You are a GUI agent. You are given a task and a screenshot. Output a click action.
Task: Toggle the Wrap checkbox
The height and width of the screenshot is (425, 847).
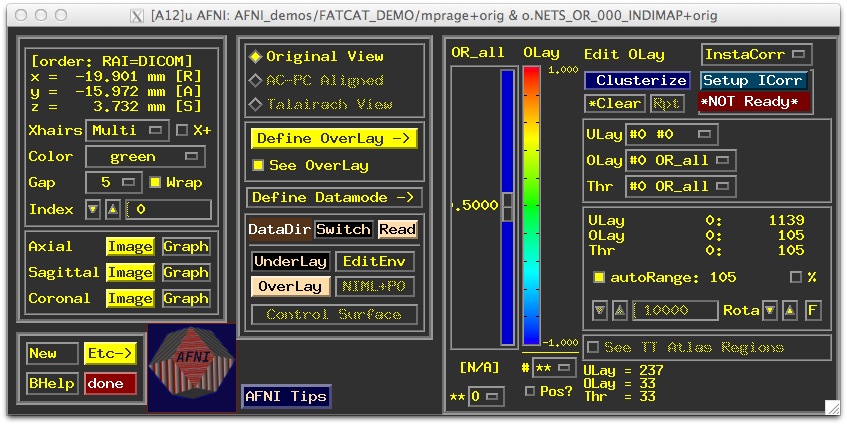pyautogui.click(x=155, y=183)
